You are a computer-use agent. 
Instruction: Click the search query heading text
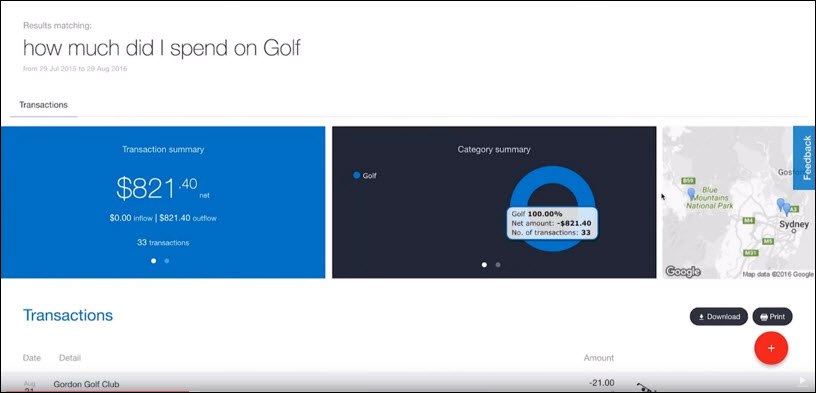162,48
